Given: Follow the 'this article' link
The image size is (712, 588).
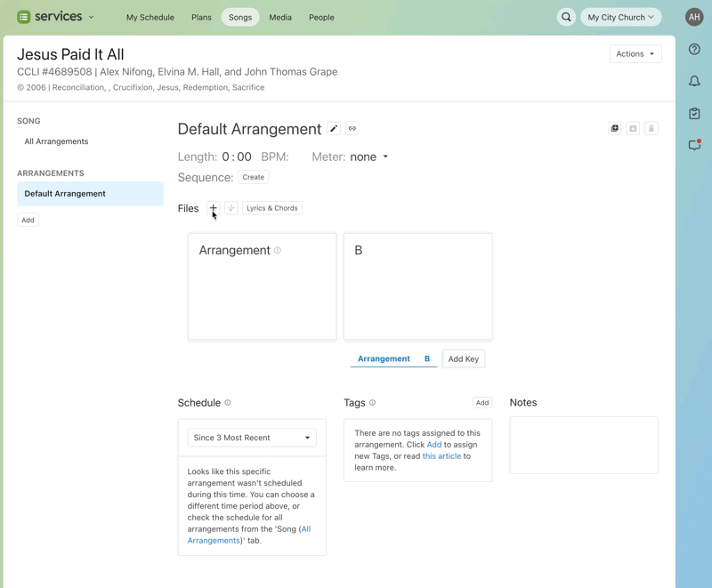Looking at the screenshot, I should point(441,456).
